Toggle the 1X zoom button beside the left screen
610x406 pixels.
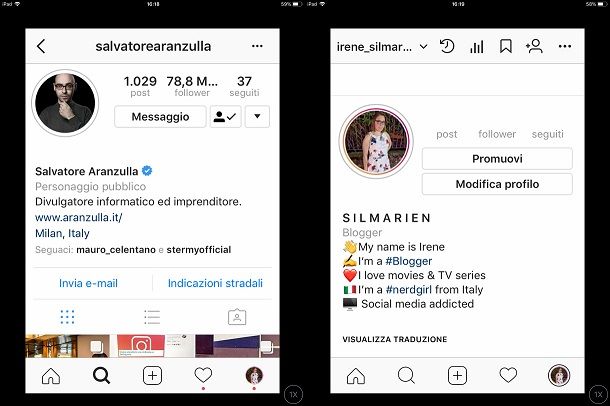293,394
